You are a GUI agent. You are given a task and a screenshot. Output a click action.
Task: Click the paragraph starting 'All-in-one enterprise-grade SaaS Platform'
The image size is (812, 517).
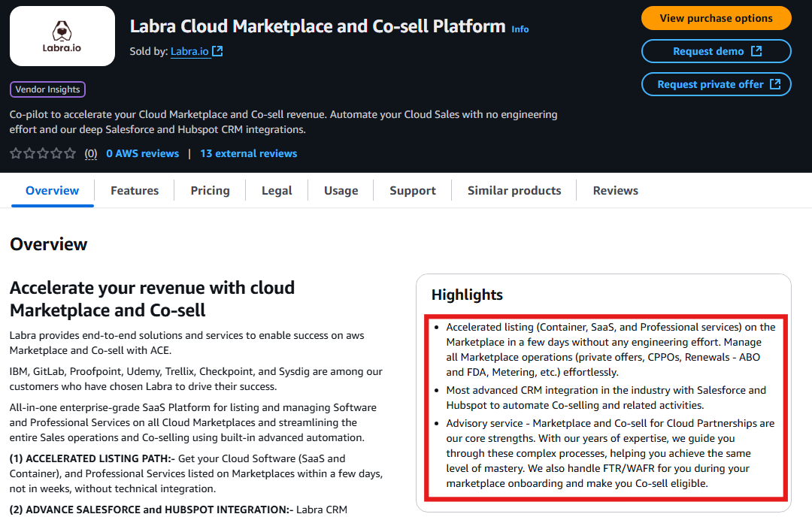pyautogui.click(x=192, y=422)
